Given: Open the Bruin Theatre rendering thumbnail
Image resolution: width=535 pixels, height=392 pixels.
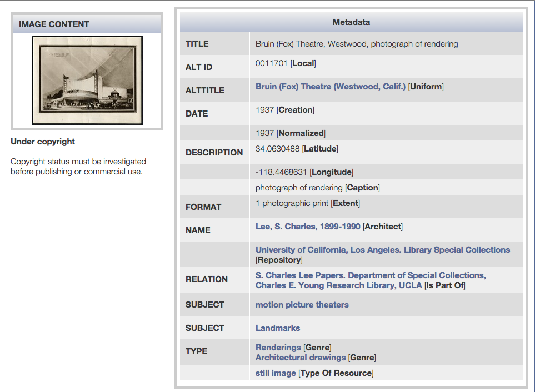Looking at the screenshot, I should pos(87,80).
